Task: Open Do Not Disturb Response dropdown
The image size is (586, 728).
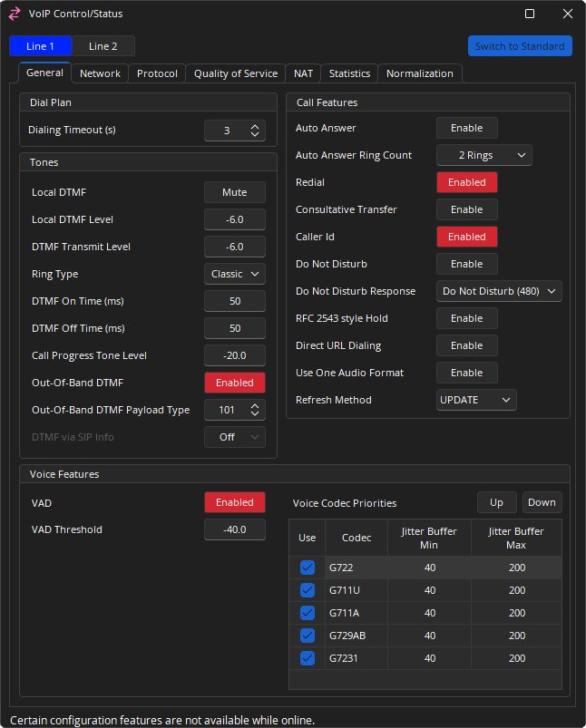Action: coord(499,291)
